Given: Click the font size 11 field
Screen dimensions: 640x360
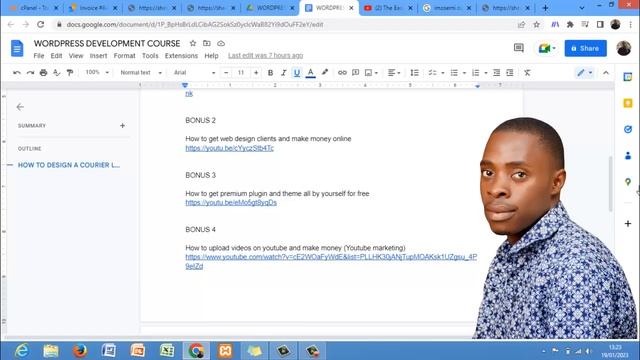Looking at the screenshot, I should tap(241, 73).
